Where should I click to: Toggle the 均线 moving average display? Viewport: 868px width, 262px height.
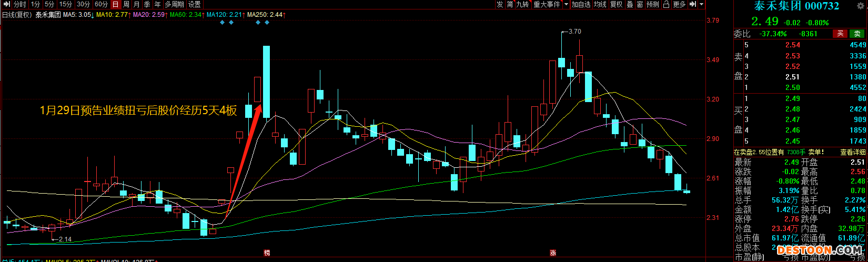[600, 4]
